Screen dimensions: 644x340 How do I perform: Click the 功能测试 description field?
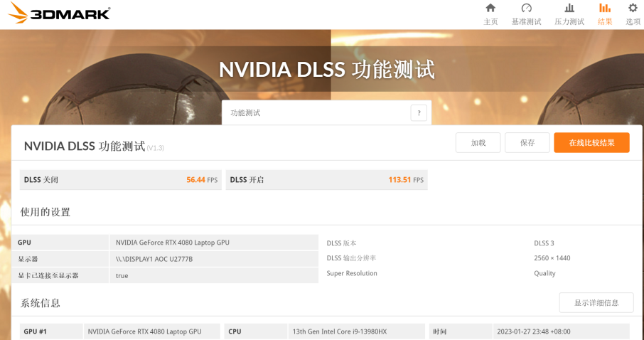tap(316, 112)
